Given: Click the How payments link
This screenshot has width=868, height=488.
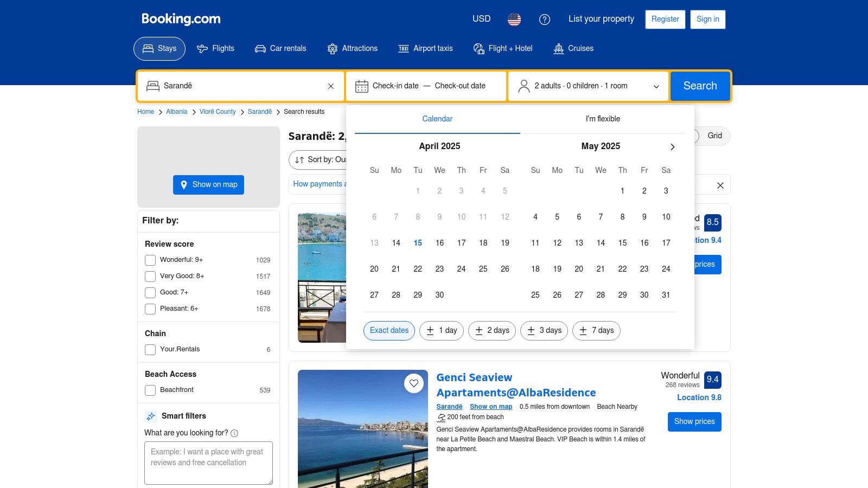Looking at the screenshot, I should (319, 184).
